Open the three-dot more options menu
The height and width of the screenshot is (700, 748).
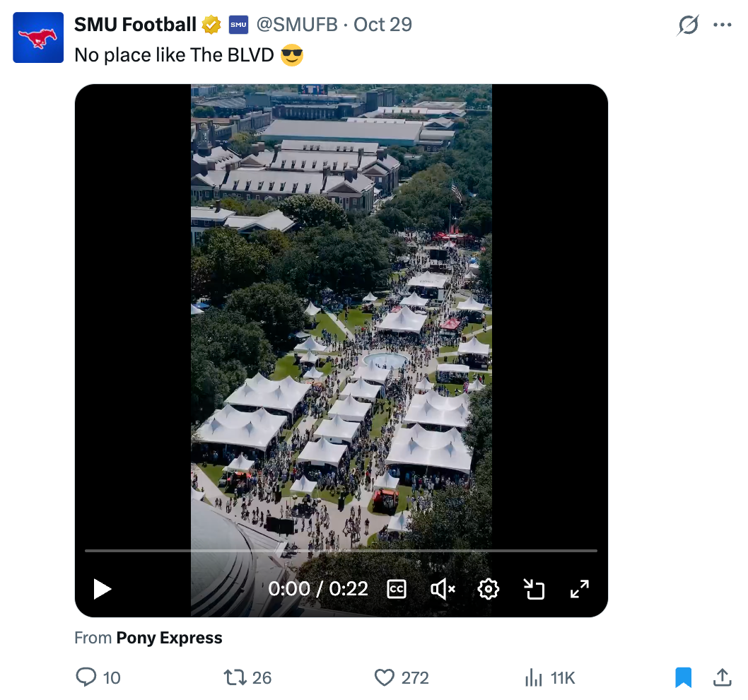(x=722, y=25)
